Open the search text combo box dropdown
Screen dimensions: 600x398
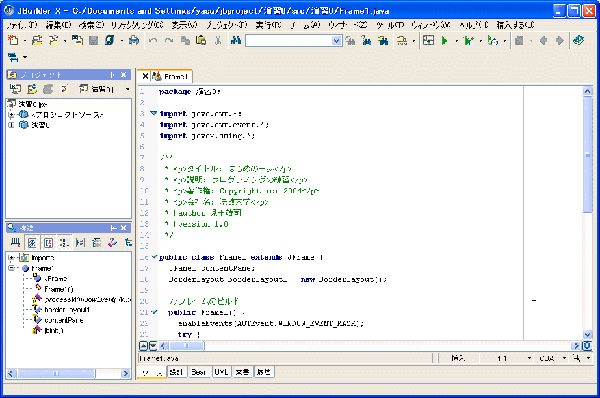point(336,41)
